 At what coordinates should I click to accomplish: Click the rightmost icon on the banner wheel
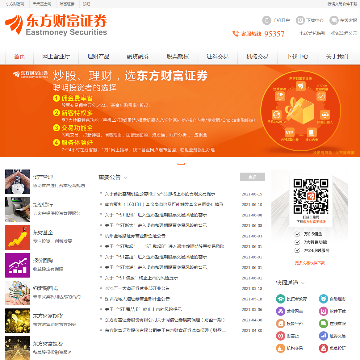click(325, 115)
